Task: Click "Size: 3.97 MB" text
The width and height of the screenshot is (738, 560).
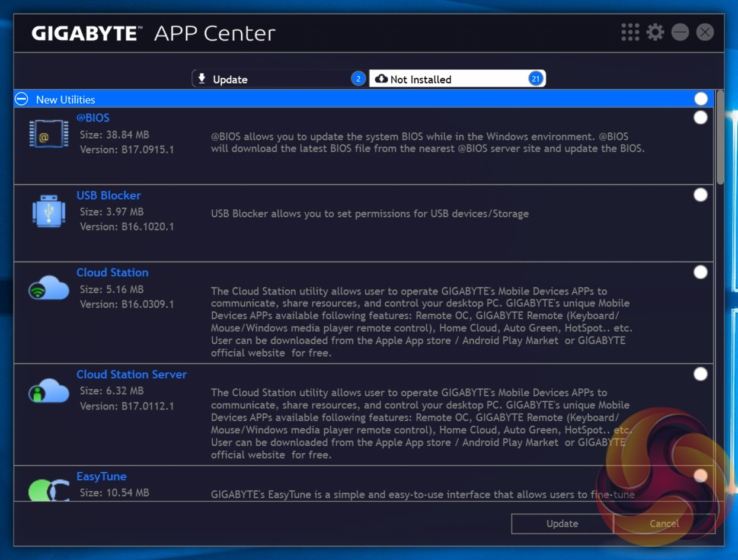Action: 111,212
